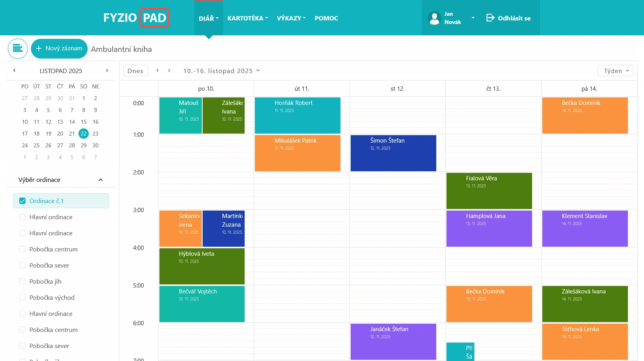The width and height of the screenshot is (644, 361).
Task: Open the KARTOTÉKA menu
Action: tap(247, 18)
